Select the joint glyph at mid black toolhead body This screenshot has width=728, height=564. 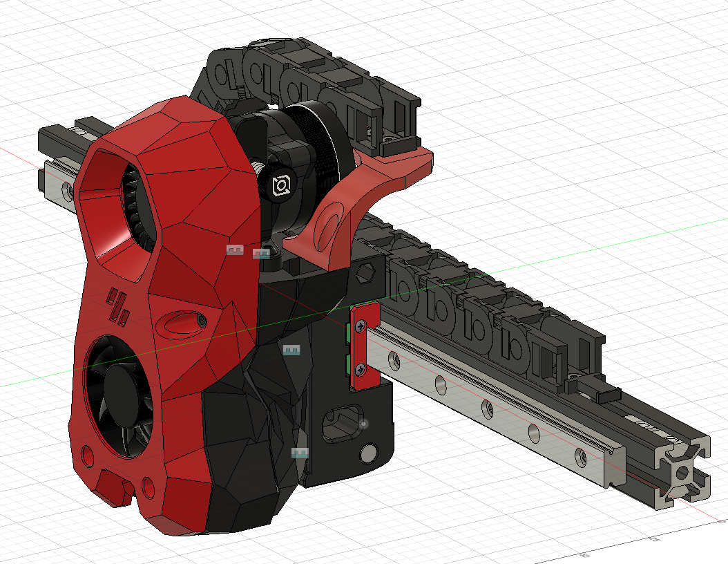(291, 350)
